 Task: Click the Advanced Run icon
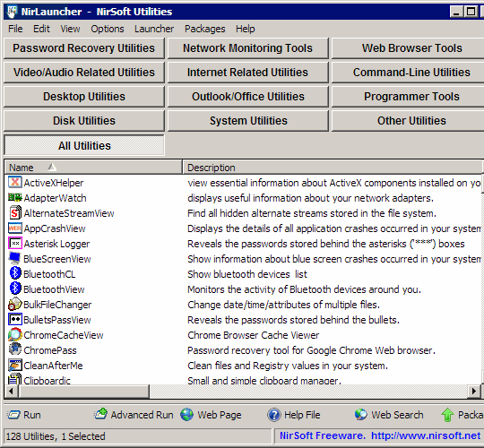click(100, 414)
